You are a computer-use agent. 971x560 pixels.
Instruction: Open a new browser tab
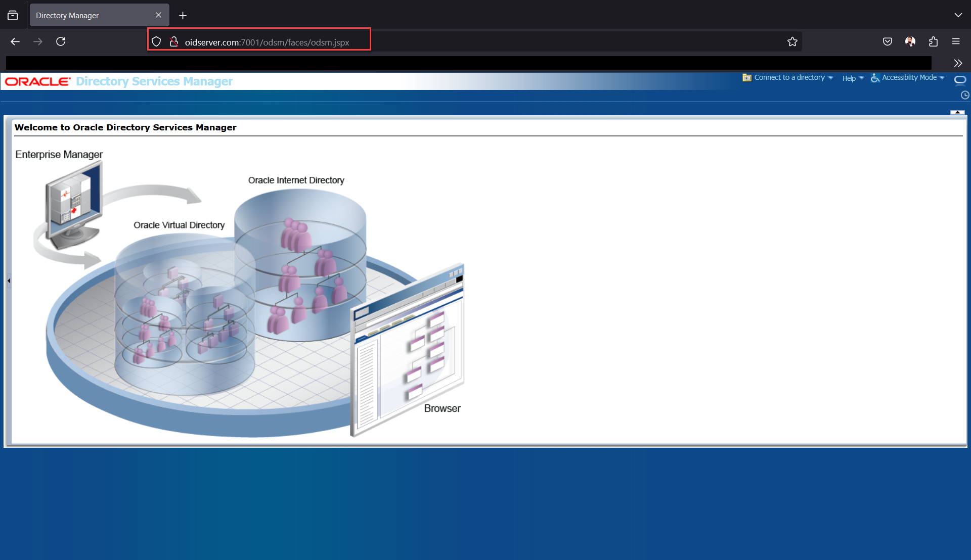pos(183,16)
